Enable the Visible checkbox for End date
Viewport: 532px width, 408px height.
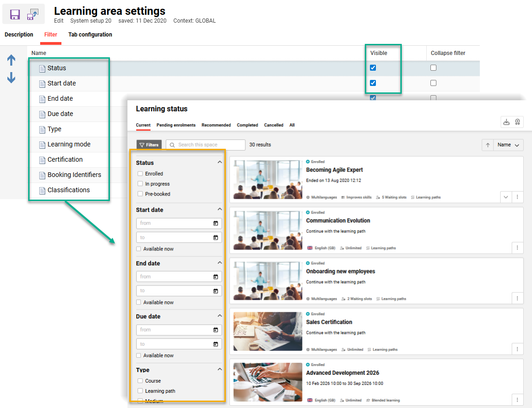click(373, 98)
